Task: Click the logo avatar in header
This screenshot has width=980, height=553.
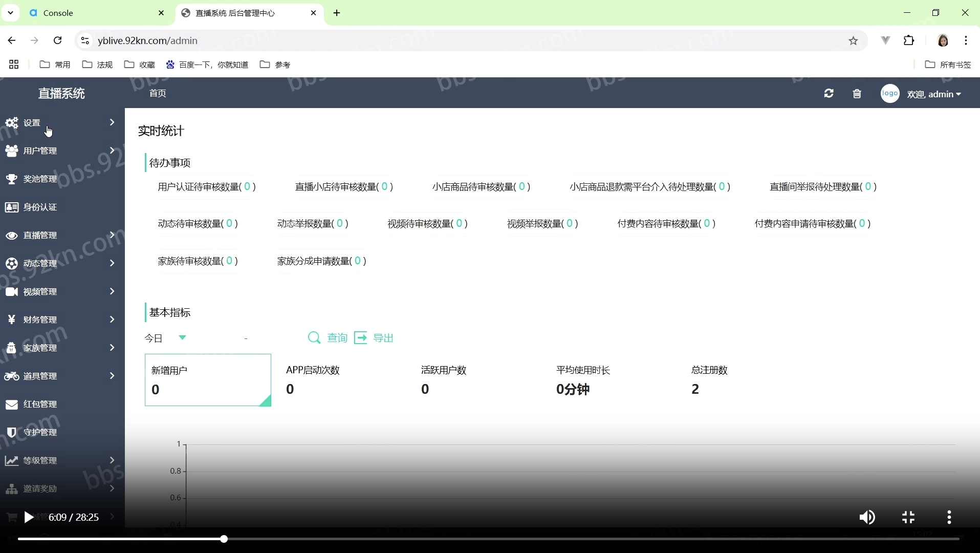Action: coord(890,93)
